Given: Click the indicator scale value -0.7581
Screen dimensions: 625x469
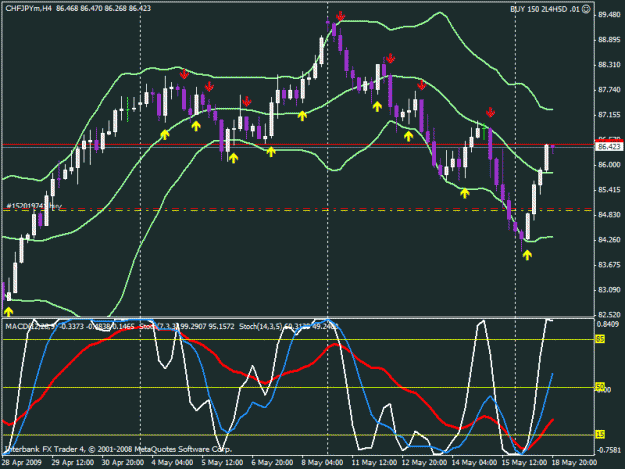Looking at the screenshot, I should click(x=608, y=450).
